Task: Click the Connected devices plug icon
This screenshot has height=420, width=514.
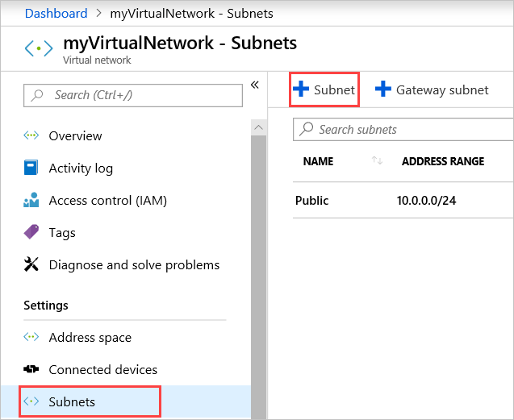Action: [31, 369]
